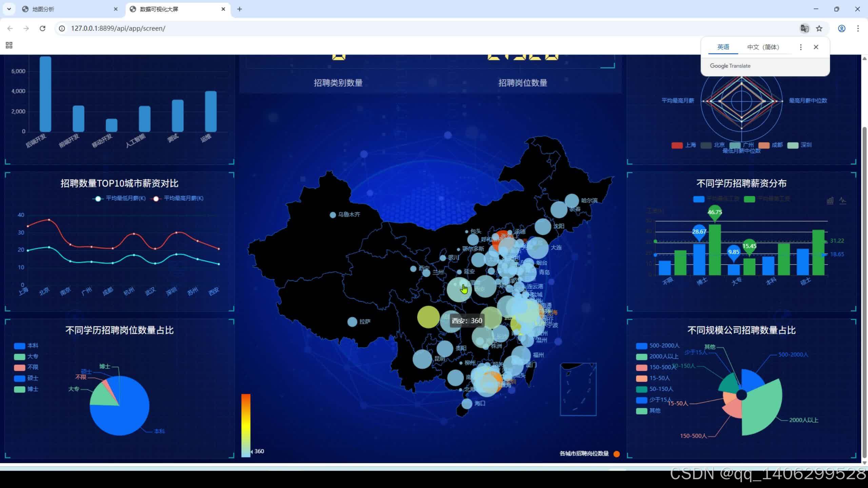
Task: Toggle 平均最低月薪(K) line series legend
Action: (x=119, y=199)
